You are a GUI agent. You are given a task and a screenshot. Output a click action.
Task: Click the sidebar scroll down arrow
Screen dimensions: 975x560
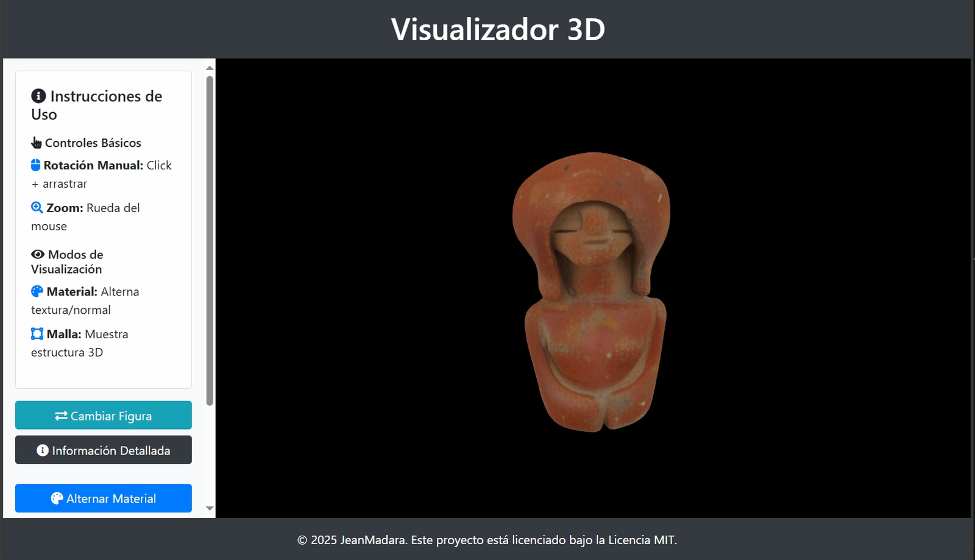(210, 508)
